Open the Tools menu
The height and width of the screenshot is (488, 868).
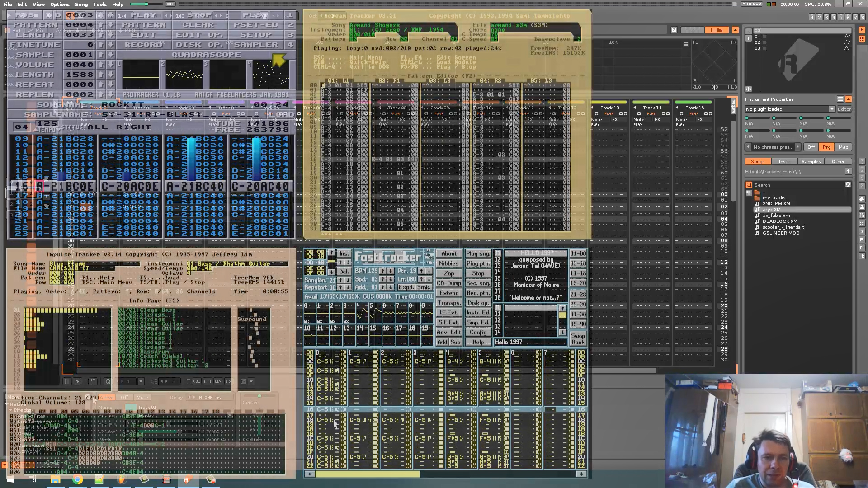click(x=100, y=4)
